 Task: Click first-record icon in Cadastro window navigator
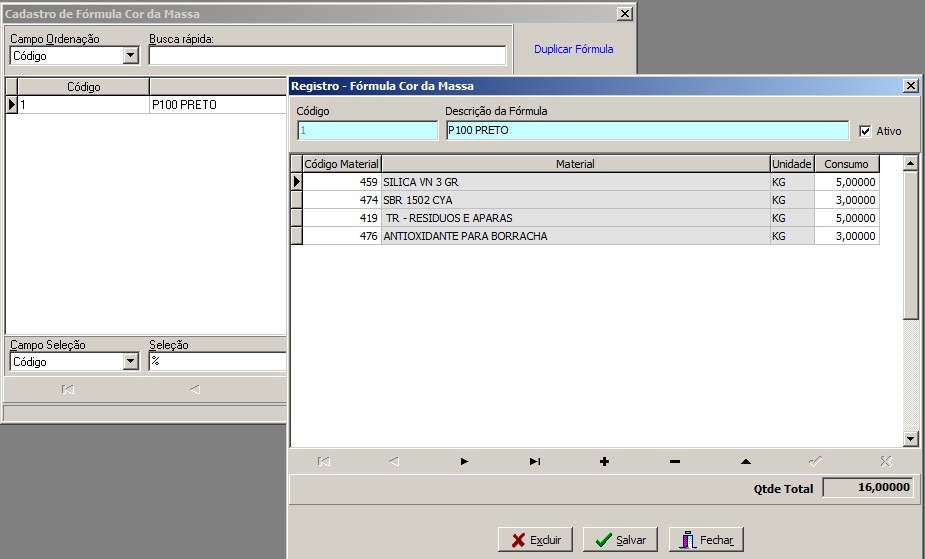click(x=68, y=389)
